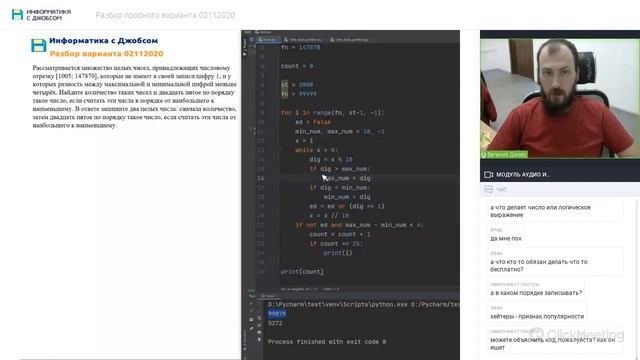Click the green presenter name label

pyautogui.click(x=504, y=155)
